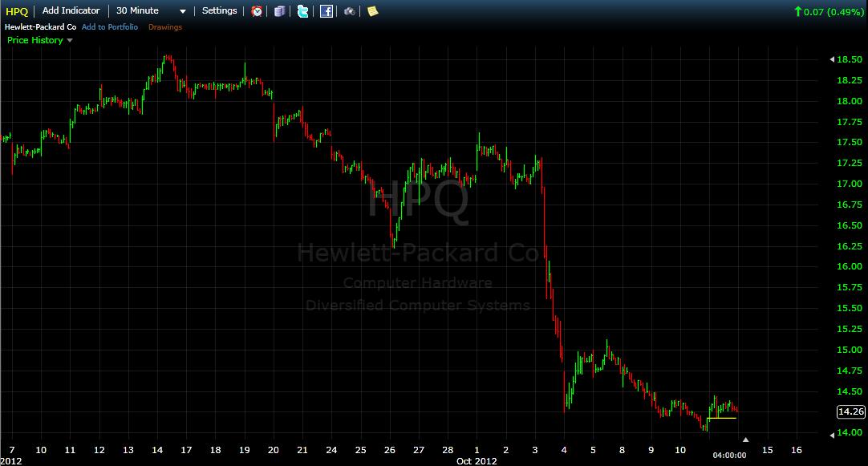
Task: Share chart on Facebook icon
Action: [327, 11]
